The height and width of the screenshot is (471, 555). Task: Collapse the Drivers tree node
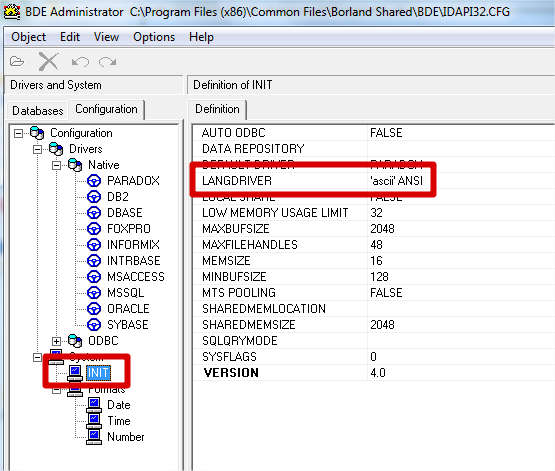pos(37,149)
